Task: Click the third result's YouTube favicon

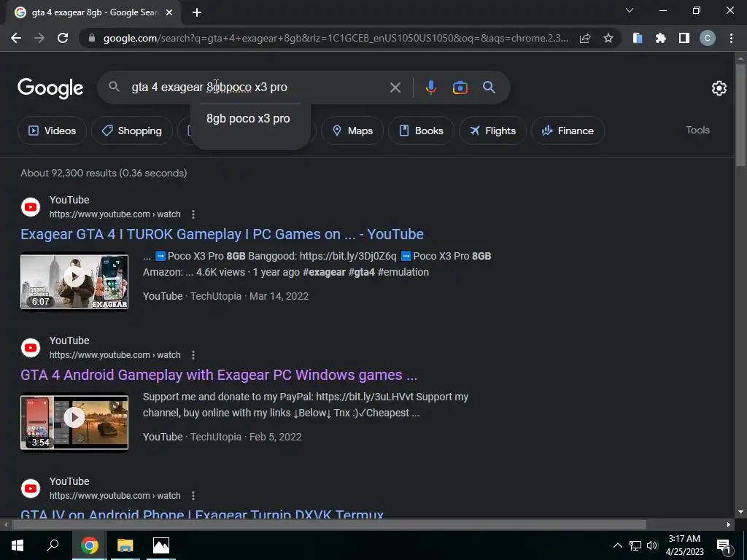Action: [31, 489]
